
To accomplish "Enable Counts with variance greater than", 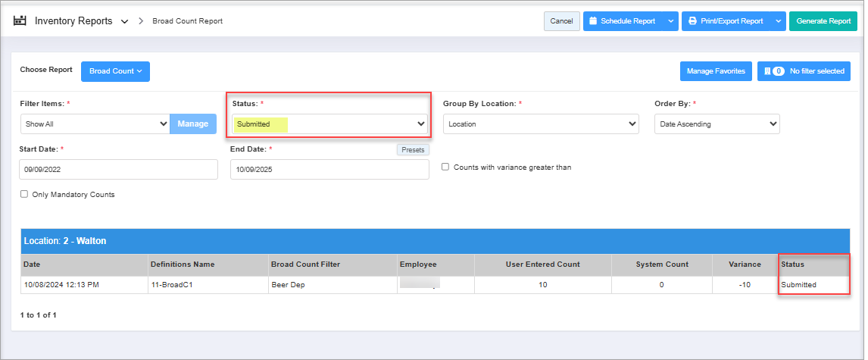I will tap(446, 167).
